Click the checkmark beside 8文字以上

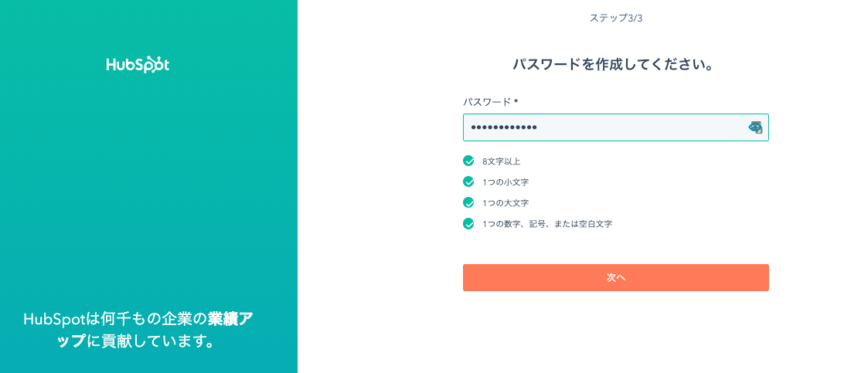click(468, 161)
